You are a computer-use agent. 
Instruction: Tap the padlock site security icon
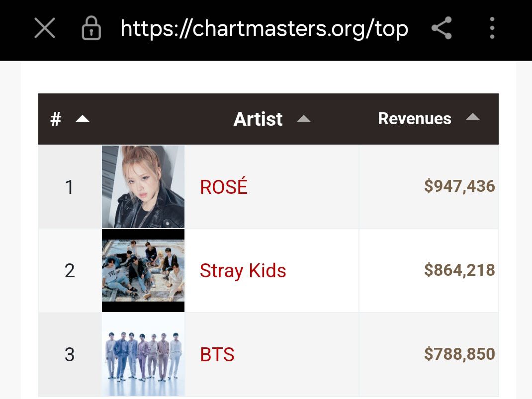[x=91, y=28]
